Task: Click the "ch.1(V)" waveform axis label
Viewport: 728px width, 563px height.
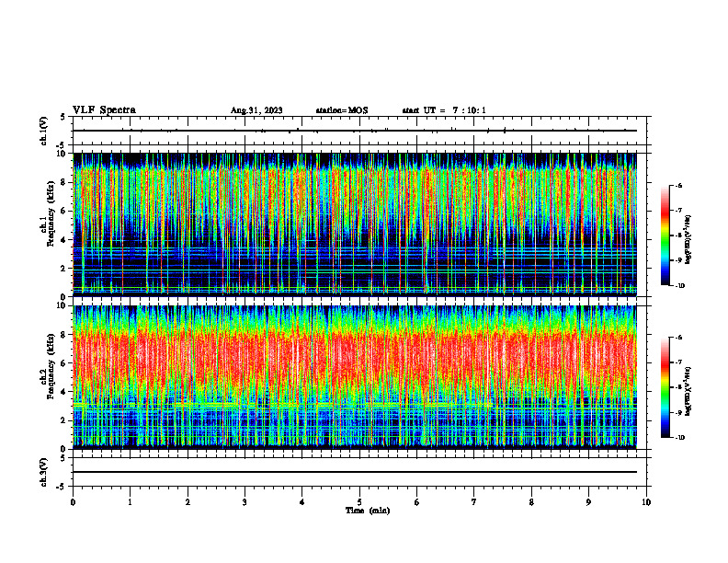Action: (x=43, y=131)
